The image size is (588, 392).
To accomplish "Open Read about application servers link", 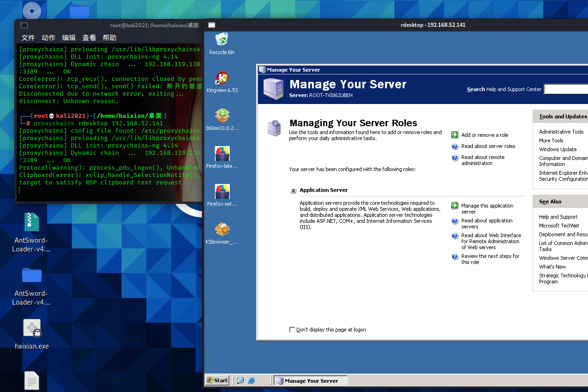I will (487, 224).
